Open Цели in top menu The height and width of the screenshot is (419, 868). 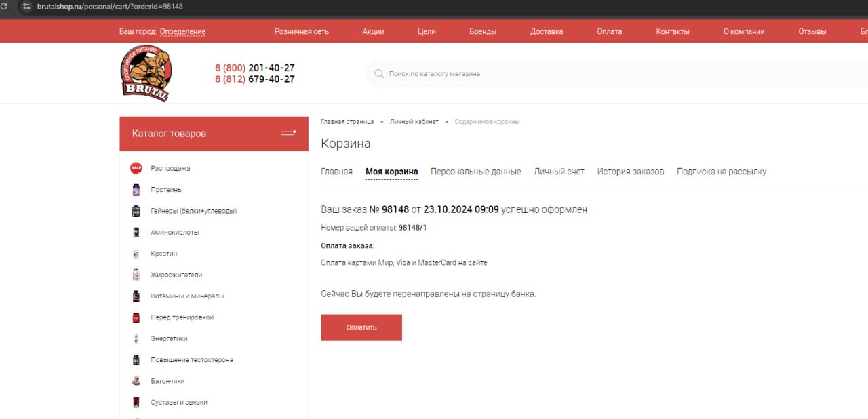[427, 31]
